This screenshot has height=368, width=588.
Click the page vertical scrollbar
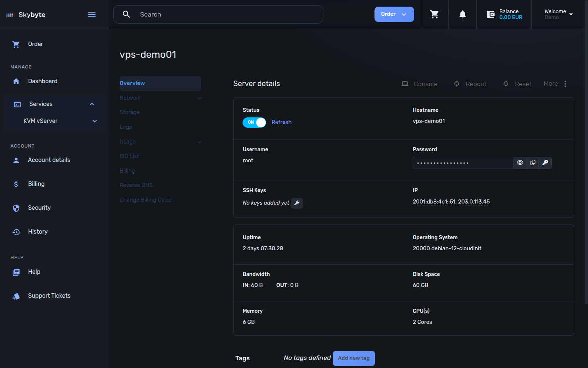[586, 152]
